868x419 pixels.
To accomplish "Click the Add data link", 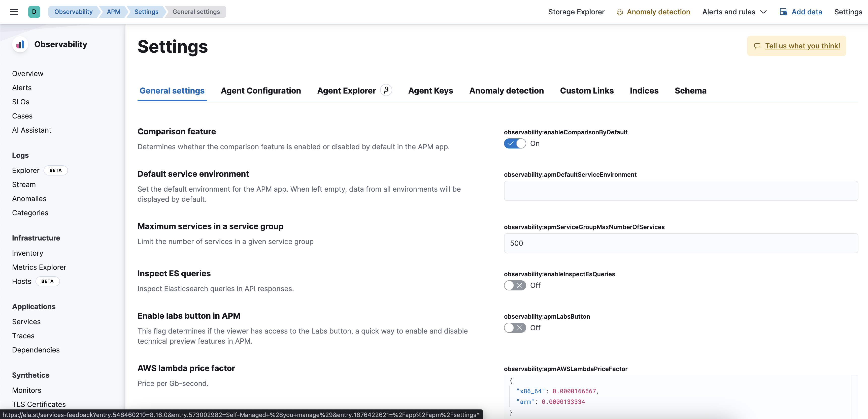I will coord(806,12).
